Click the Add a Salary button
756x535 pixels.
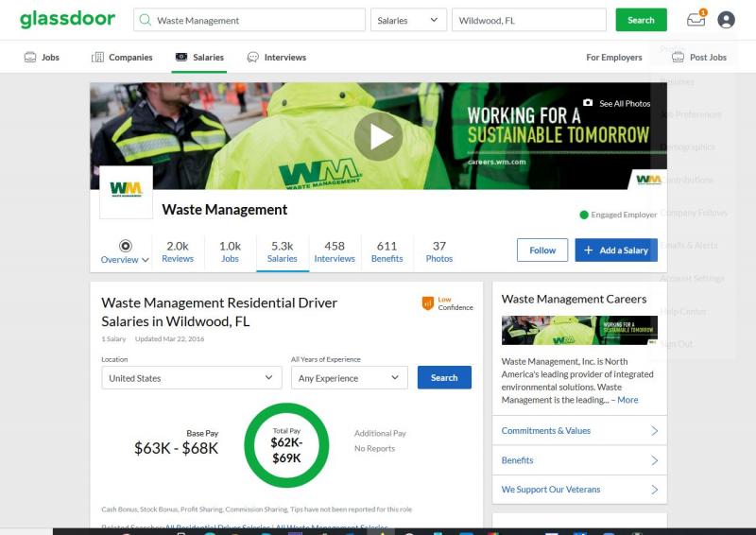pyautogui.click(x=616, y=250)
